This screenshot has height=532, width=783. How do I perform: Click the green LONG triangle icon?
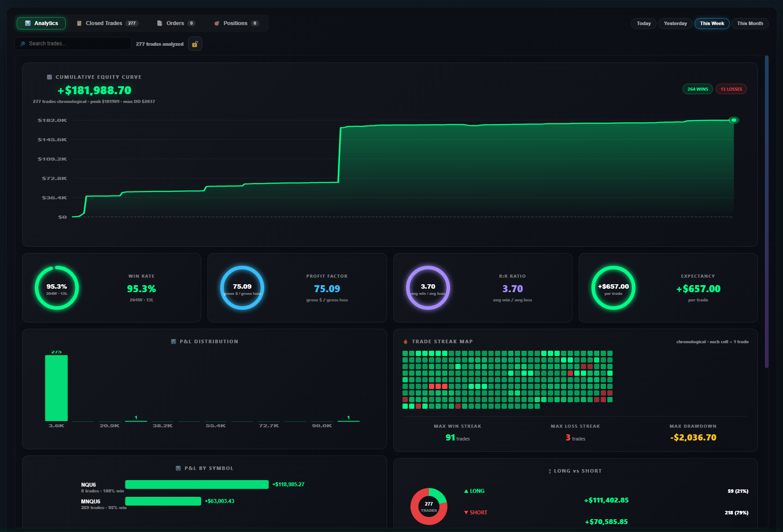(x=466, y=491)
